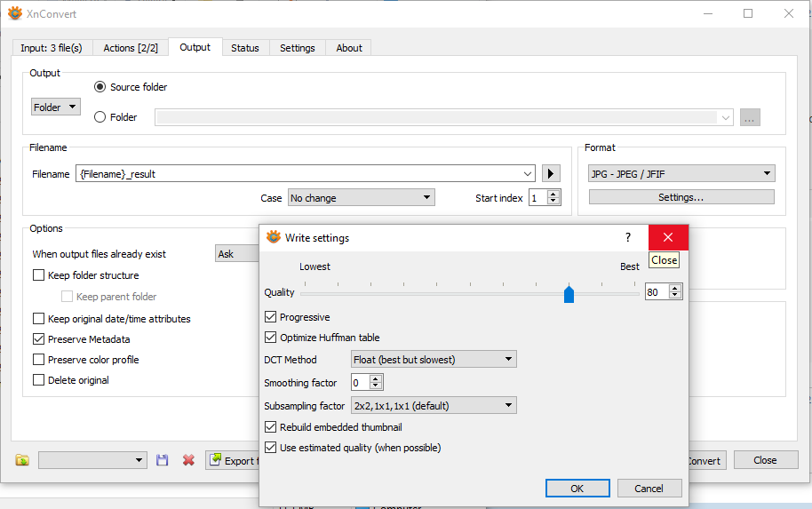Switch to the Actions [2/2] tab
This screenshot has width=812, height=509.
131,48
